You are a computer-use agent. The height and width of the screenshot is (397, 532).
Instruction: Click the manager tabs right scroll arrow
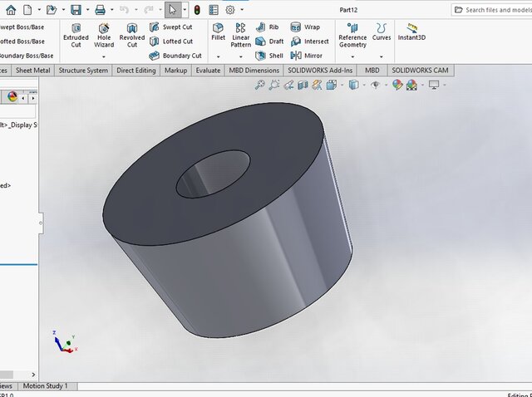pos(33,98)
